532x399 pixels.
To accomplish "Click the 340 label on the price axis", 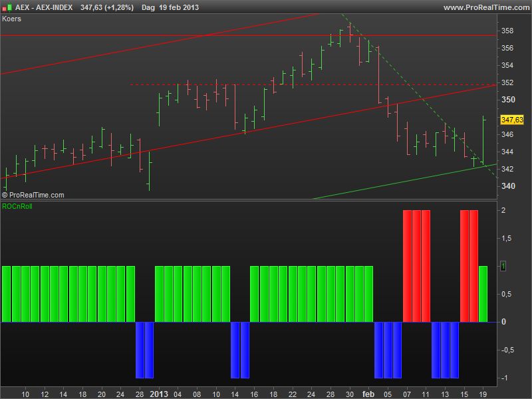I will (x=507, y=186).
